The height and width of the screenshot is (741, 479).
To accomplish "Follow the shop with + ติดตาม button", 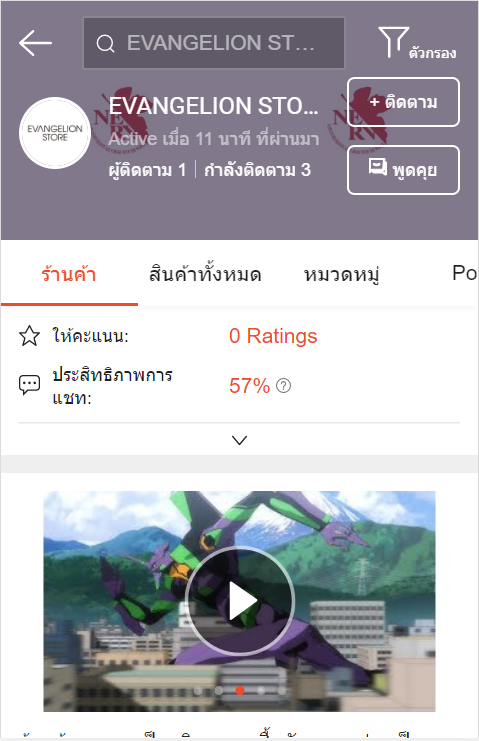I will point(403,102).
